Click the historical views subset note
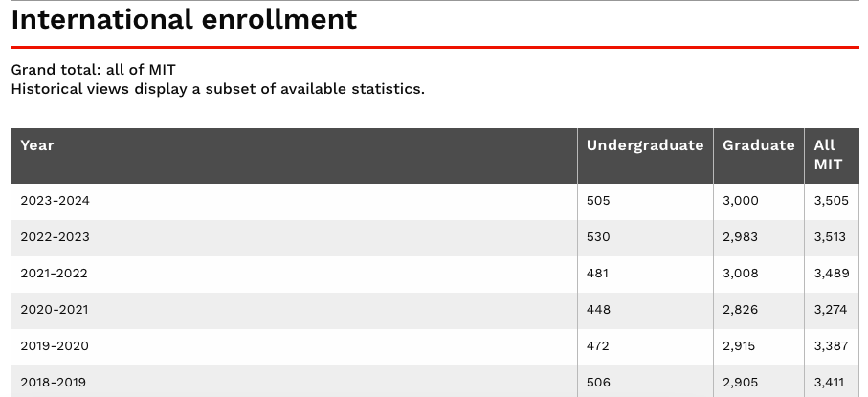 (x=217, y=89)
